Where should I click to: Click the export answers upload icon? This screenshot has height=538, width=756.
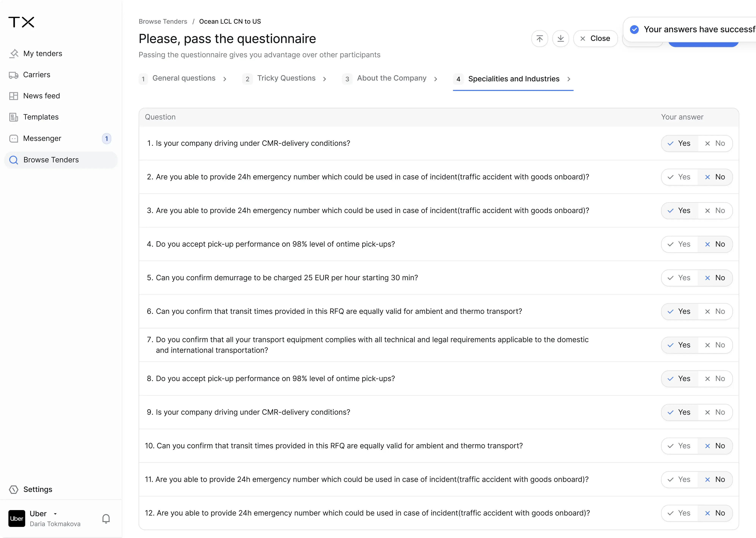pos(539,38)
